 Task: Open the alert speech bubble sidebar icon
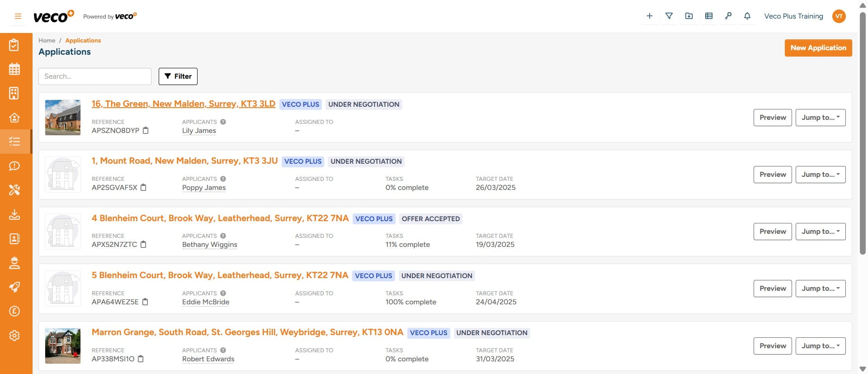tap(14, 166)
